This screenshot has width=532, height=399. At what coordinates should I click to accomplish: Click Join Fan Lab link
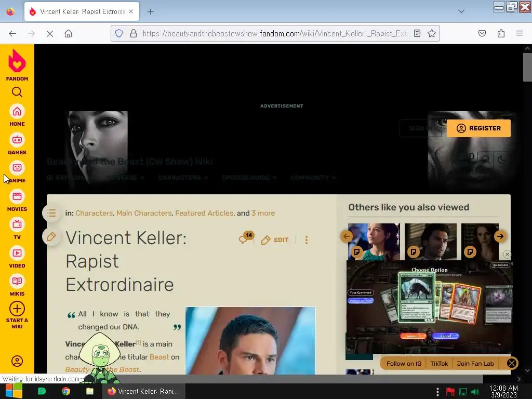tap(475, 364)
